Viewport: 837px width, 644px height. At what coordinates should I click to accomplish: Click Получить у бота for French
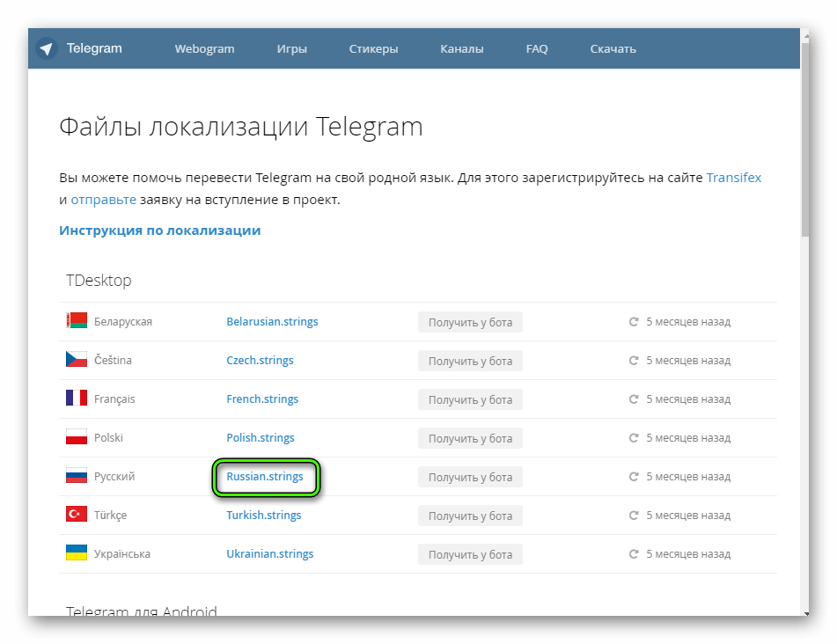pos(470,399)
